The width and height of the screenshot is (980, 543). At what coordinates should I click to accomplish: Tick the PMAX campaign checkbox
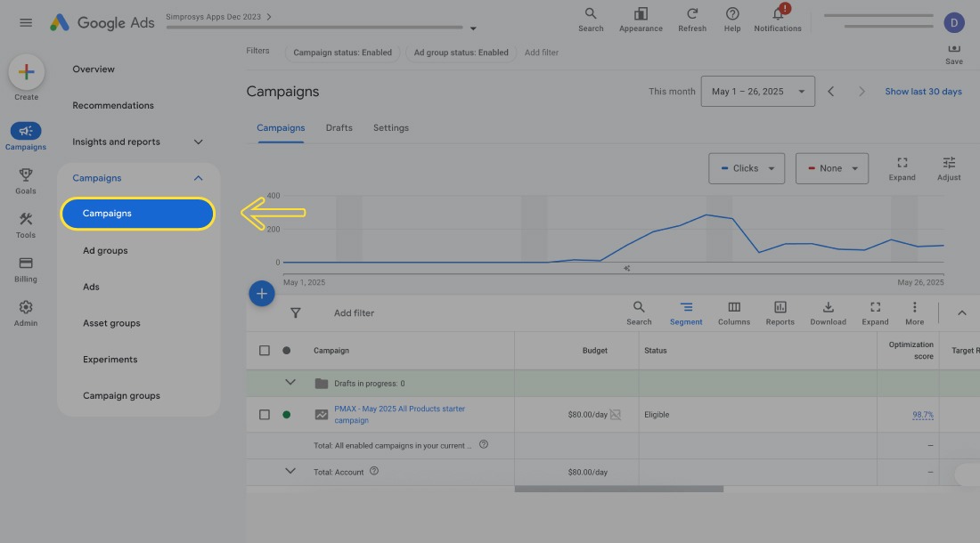click(x=265, y=415)
